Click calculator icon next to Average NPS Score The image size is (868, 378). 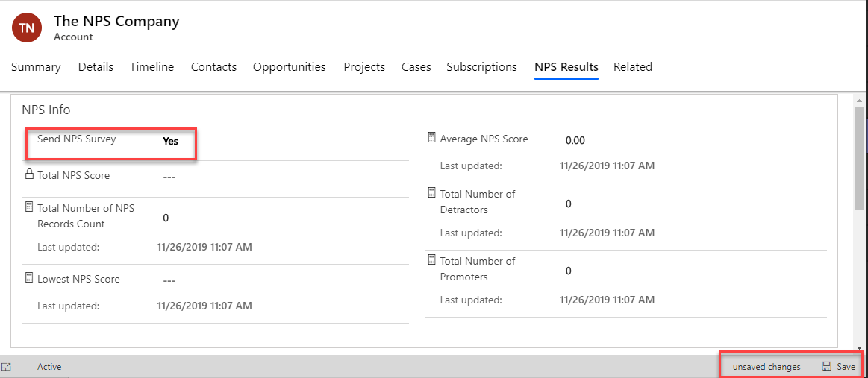[432, 138]
